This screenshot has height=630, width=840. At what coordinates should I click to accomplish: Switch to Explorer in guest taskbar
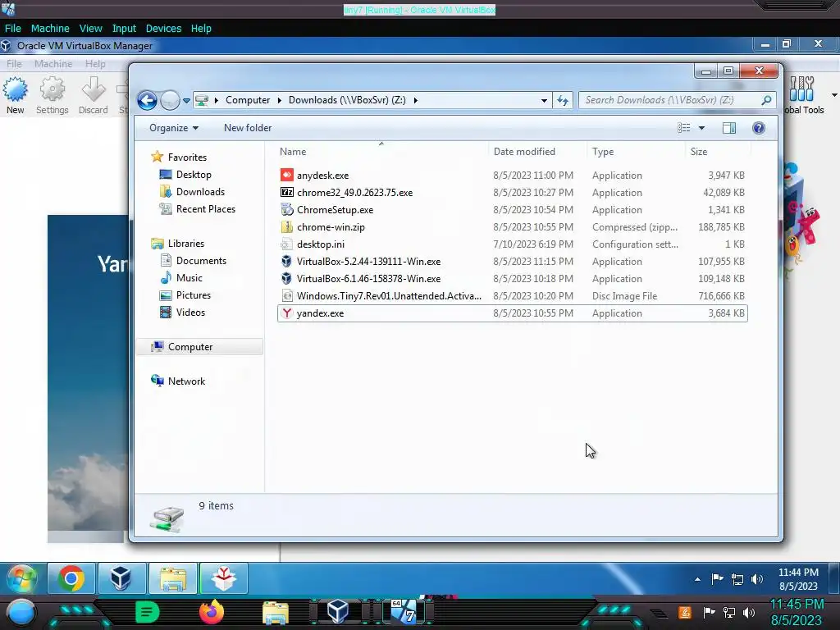click(172, 578)
